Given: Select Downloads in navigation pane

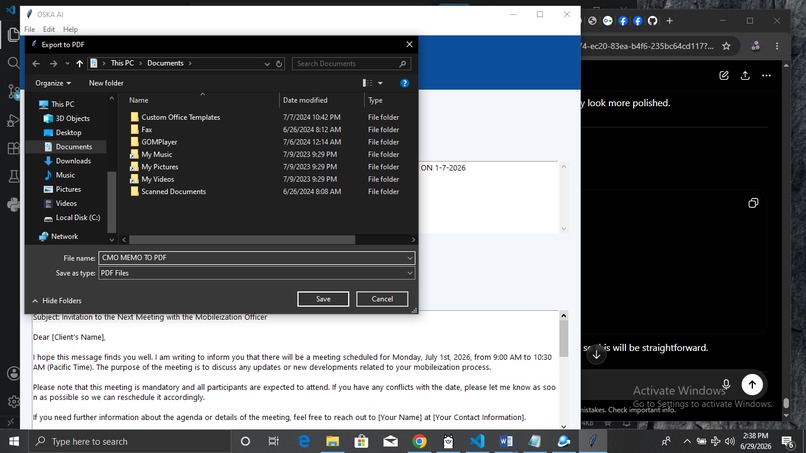Looking at the screenshot, I should click(x=73, y=161).
